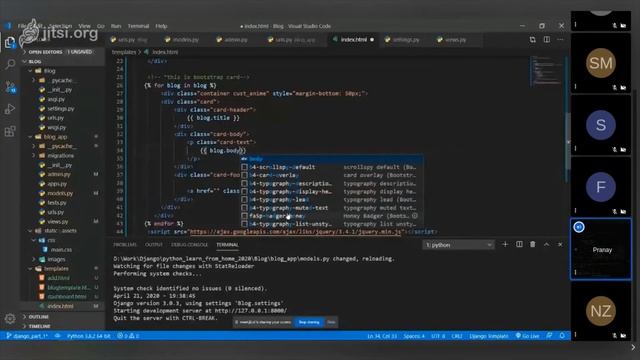Close the terminal panel
640x360 pixels.
560,244
